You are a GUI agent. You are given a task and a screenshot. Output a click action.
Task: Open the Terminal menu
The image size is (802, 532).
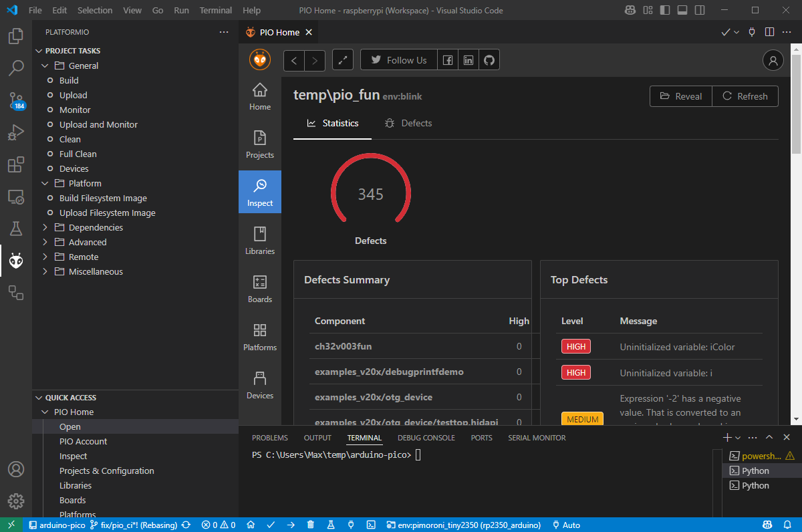coord(216,11)
